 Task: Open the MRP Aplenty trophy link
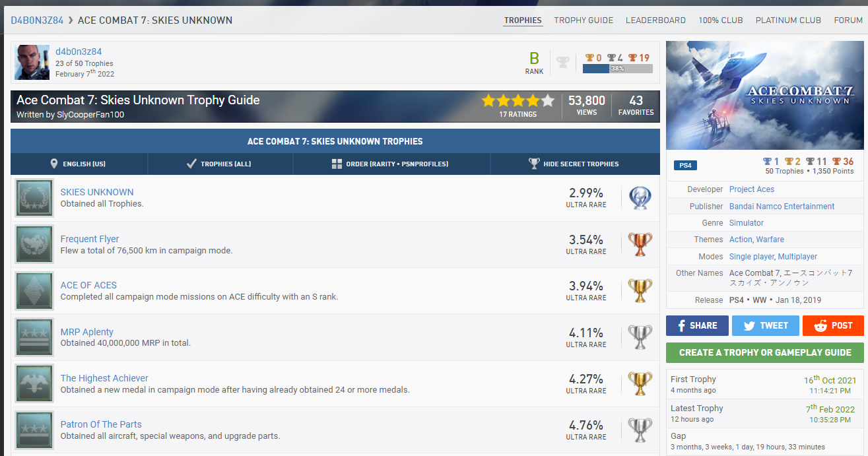(87, 332)
